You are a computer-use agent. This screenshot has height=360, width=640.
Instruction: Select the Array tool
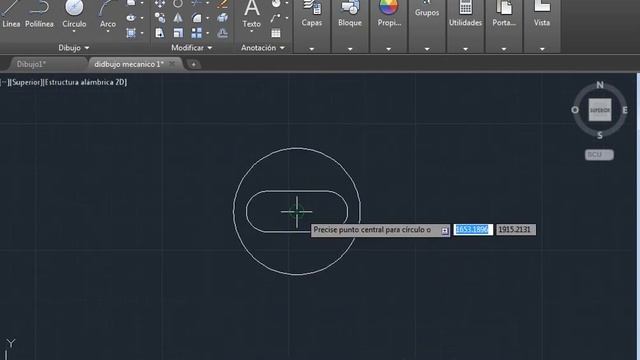point(196,33)
